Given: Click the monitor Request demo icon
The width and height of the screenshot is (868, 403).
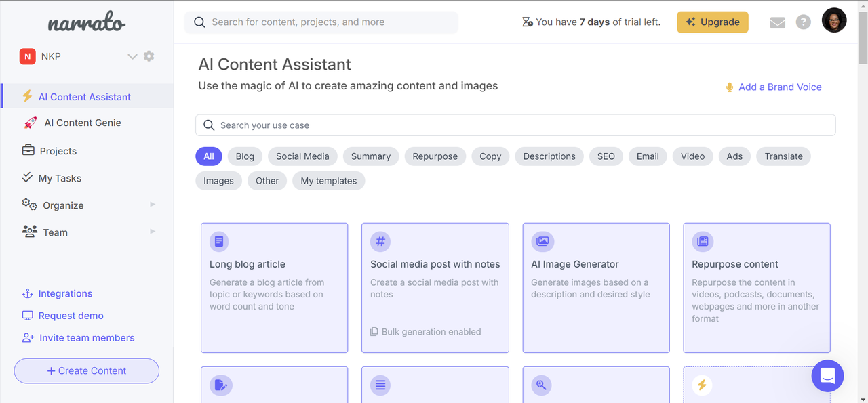Looking at the screenshot, I should point(28,316).
